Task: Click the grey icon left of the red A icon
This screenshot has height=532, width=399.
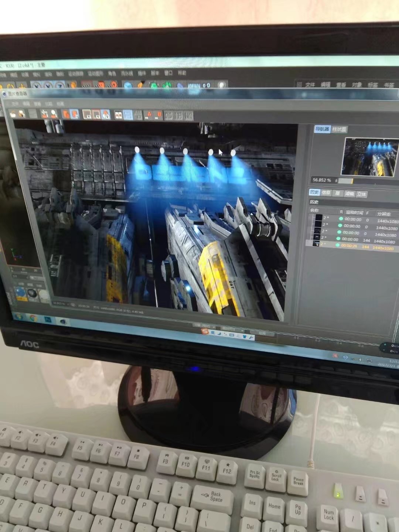Action: [x=138, y=115]
